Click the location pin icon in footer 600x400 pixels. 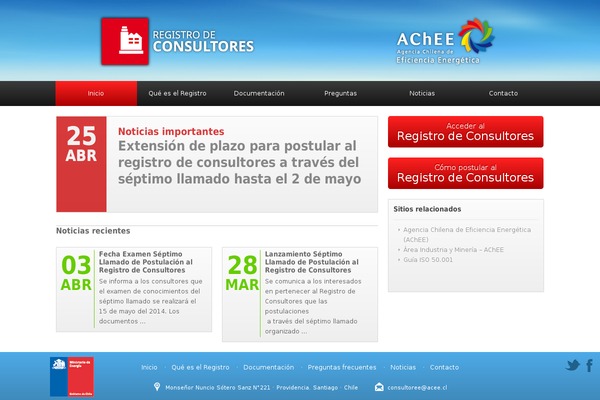point(157,387)
